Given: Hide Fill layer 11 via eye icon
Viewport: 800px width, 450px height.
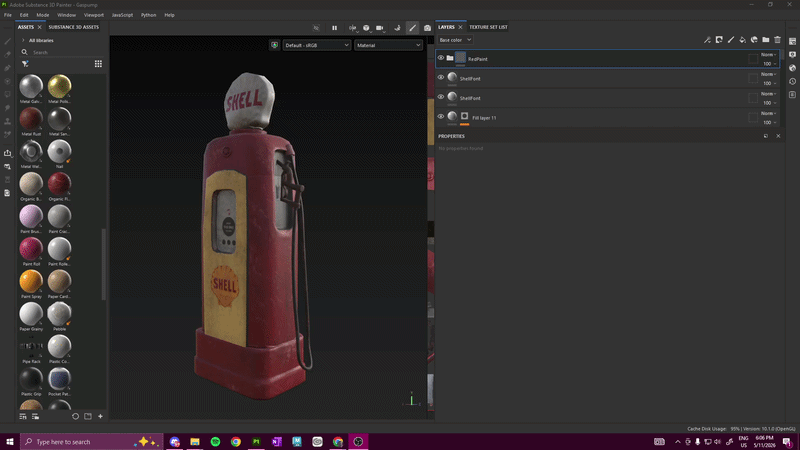Looking at the screenshot, I should coord(441,116).
